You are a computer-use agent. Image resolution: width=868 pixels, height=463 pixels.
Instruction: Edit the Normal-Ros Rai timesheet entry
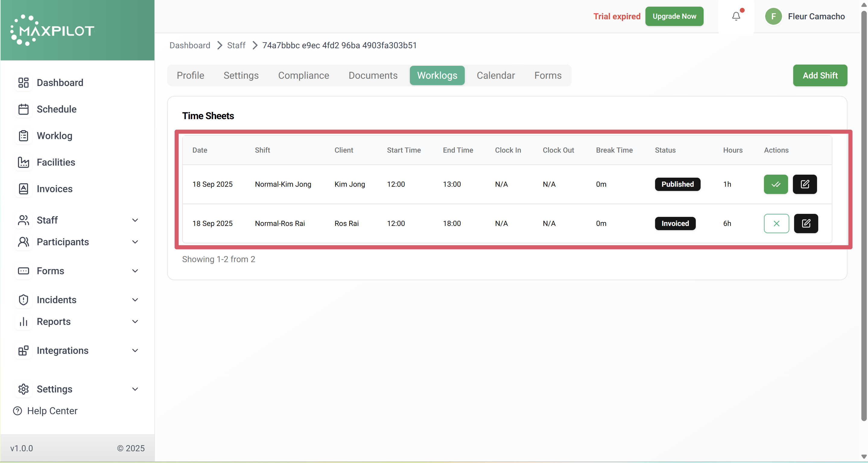[x=806, y=224]
